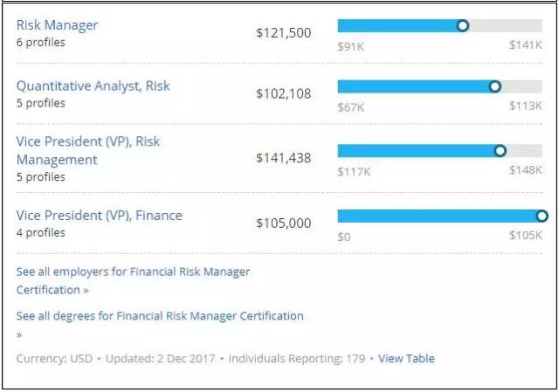Screen dimensions: 559x392
Task: Open Quantitative Analyst, Risk job link
Action: coord(93,86)
